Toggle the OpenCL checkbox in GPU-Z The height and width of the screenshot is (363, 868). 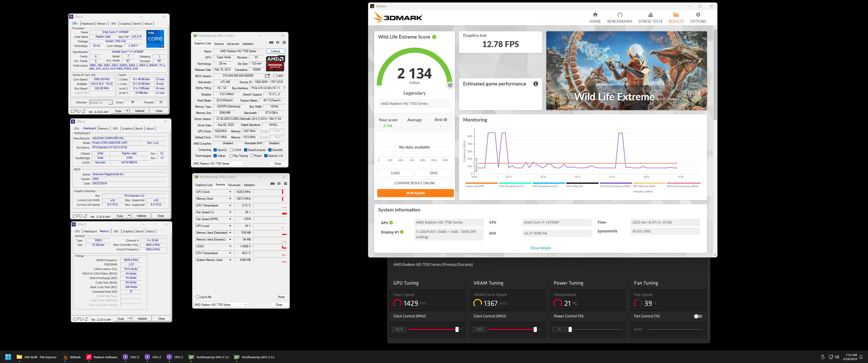(x=215, y=150)
